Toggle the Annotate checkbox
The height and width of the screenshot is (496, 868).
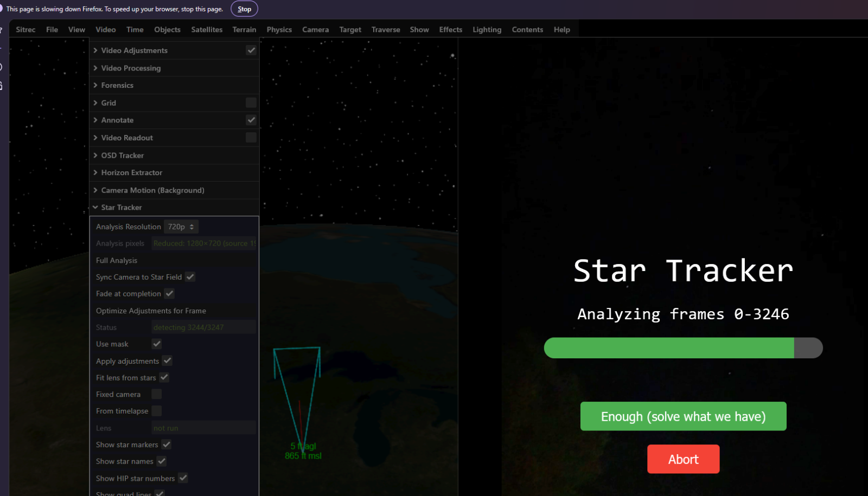click(x=251, y=120)
